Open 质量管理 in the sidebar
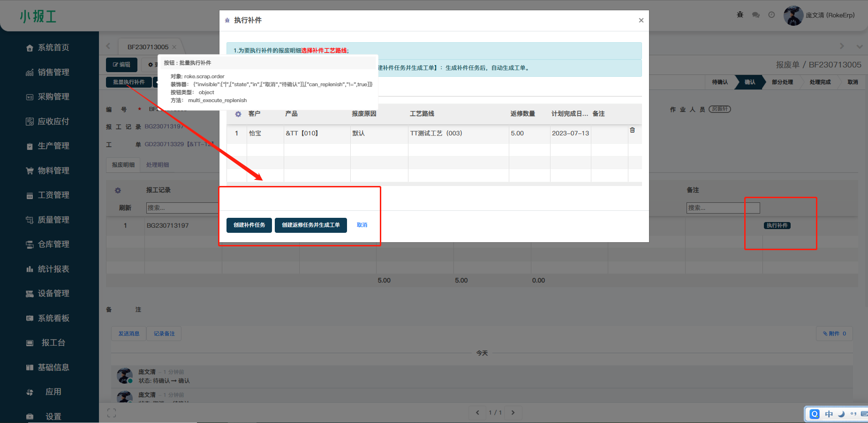868x423 pixels. [x=53, y=220]
